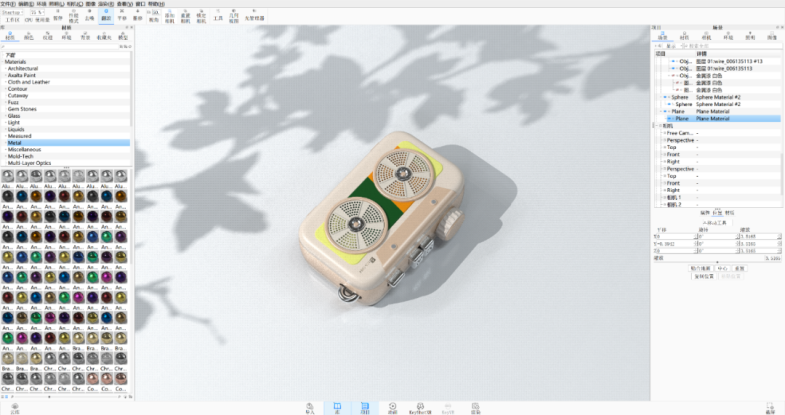The width and height of the screenshot is (785, 415).
Task: Select the Pan (平移) camera tool
Action: tap(122, 16)
